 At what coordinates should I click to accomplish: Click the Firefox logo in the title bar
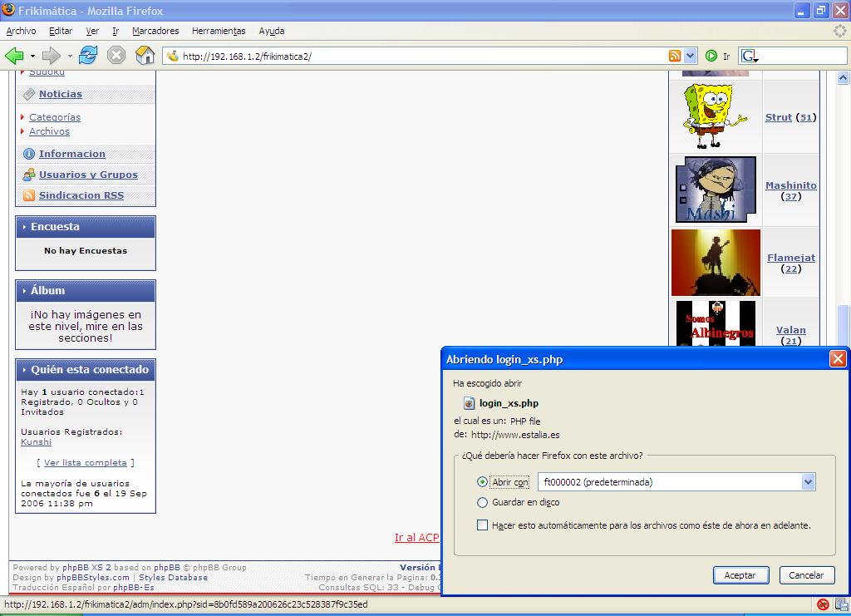pos(8,10)
